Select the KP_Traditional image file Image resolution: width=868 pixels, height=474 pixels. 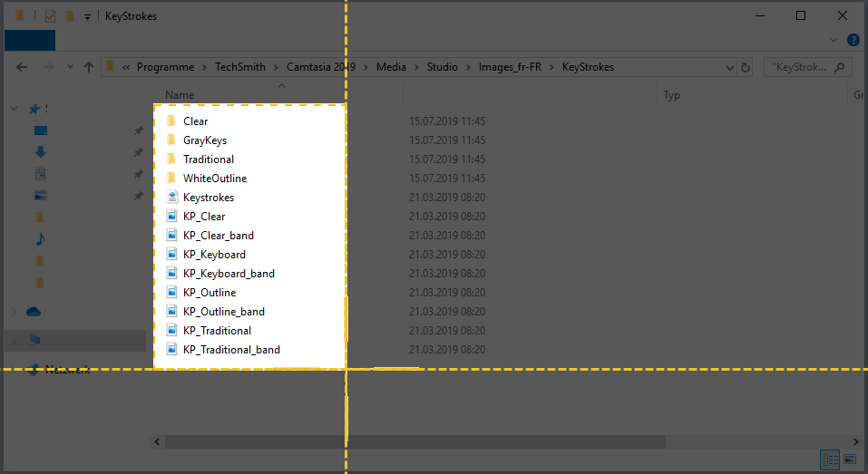tap(209, 330)
